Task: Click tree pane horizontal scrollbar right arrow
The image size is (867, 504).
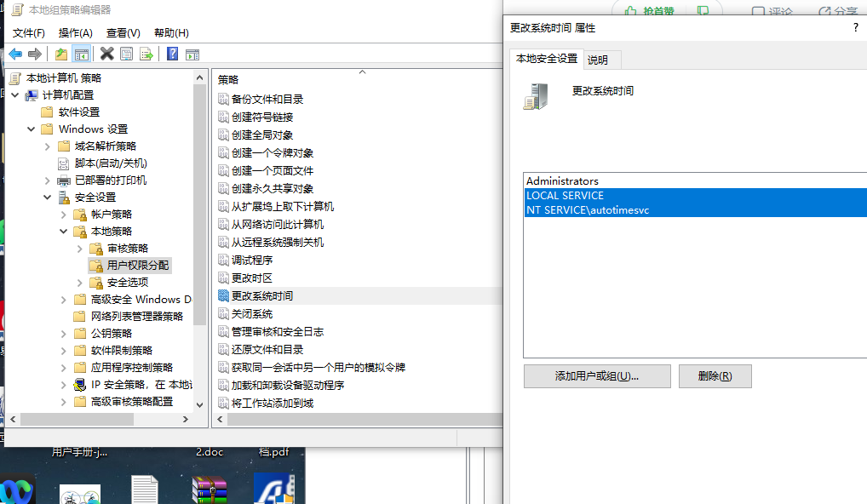Action: 186,420
